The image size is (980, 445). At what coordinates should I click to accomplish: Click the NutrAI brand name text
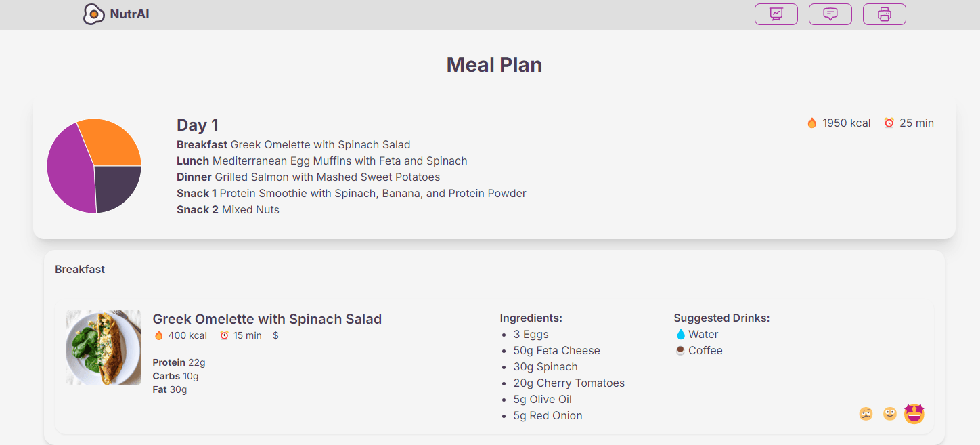click(x=129, y=14)
